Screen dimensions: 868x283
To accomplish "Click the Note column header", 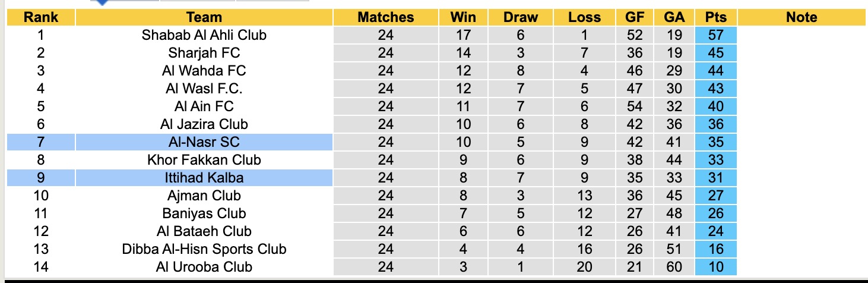I will coord(801,17).
